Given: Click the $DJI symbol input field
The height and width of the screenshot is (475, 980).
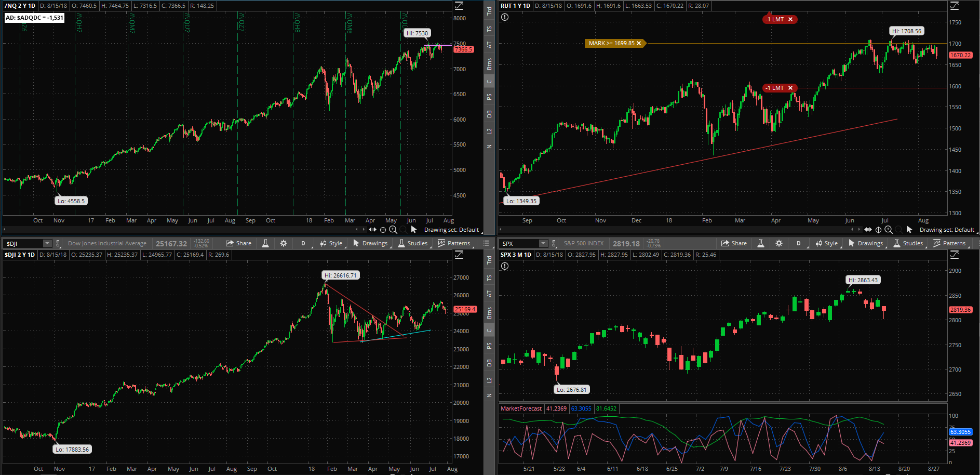Looking at the screenshot, I should 24,243.
